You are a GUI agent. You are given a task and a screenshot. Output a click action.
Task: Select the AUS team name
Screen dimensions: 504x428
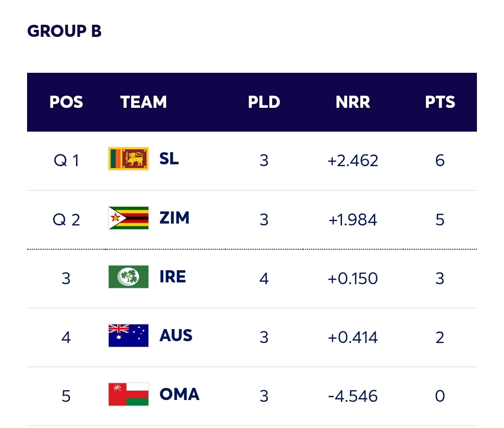click(176, 336)
